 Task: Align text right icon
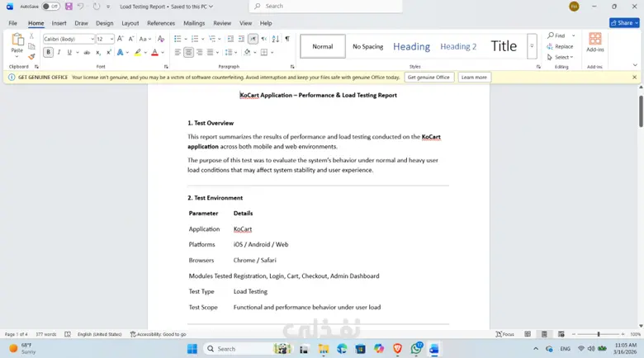coord(199,52)
